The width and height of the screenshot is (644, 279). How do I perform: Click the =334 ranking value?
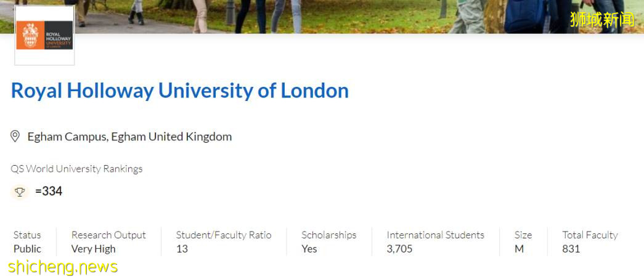tap(49, 192)
